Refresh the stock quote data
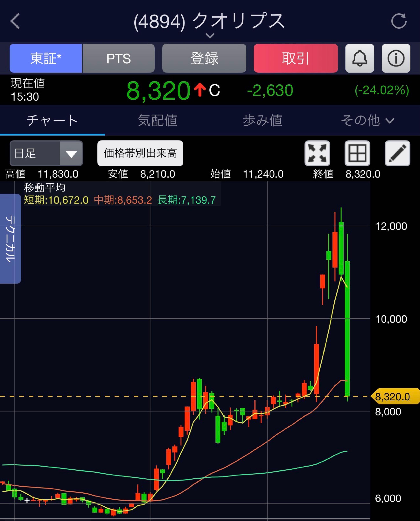The image size is (420, 521). [x=398, y=21]
